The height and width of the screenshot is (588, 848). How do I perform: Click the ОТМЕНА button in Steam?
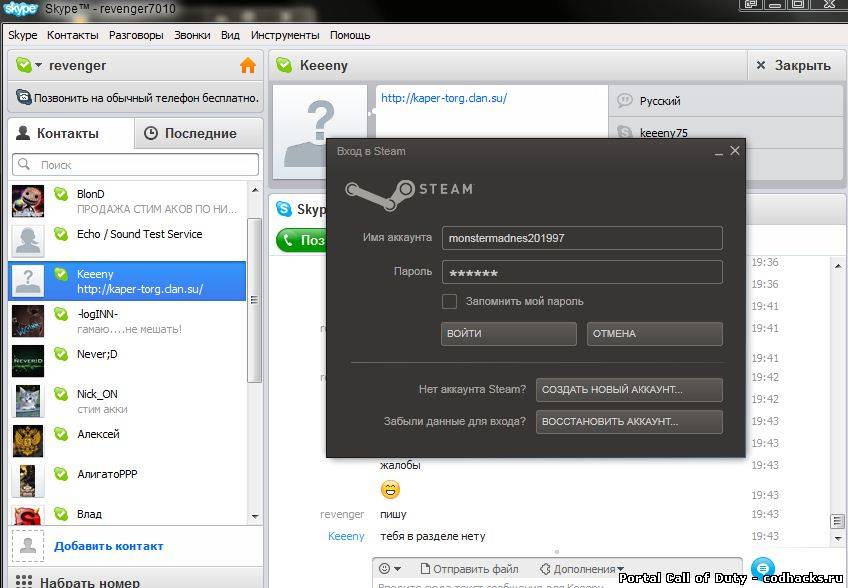point(654,334)
